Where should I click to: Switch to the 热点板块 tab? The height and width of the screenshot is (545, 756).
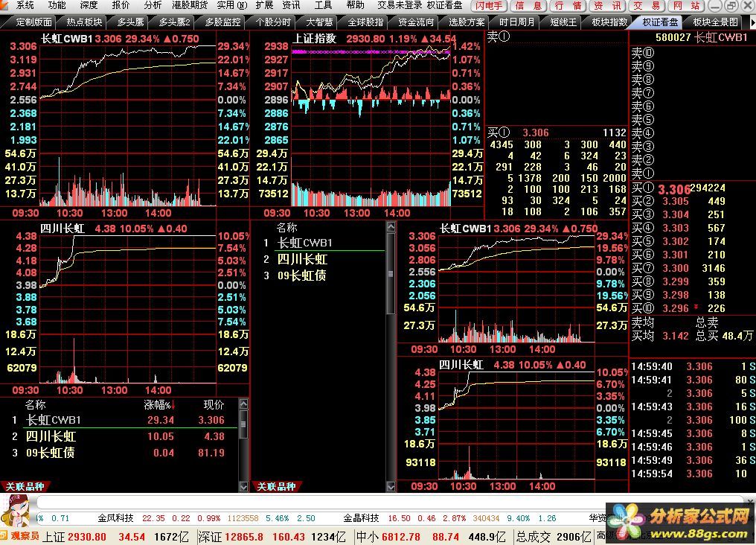click(84, 22)
